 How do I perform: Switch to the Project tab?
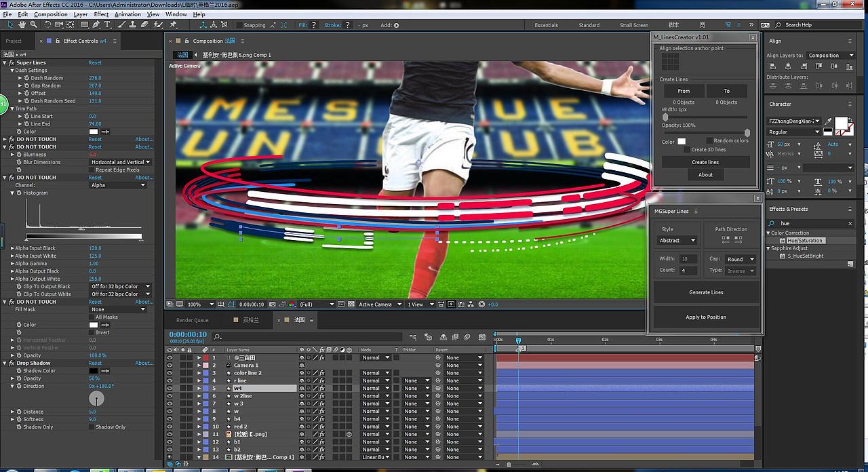[x=14, y=41]
